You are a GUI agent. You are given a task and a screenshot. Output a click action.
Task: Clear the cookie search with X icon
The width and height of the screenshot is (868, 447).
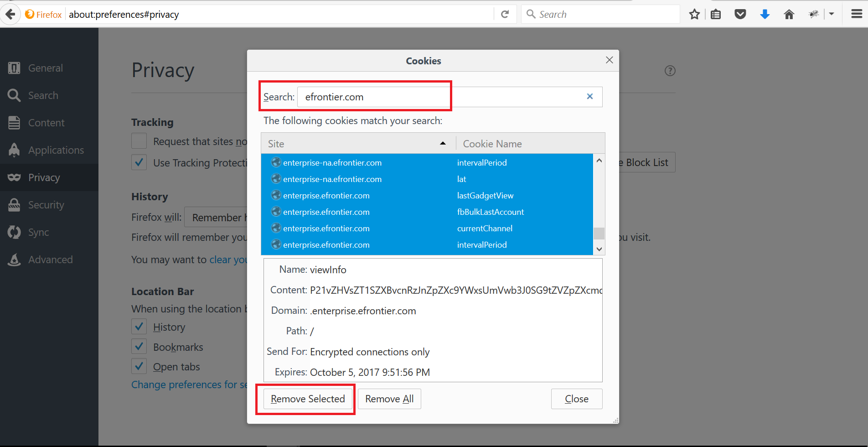coord(589,97)
